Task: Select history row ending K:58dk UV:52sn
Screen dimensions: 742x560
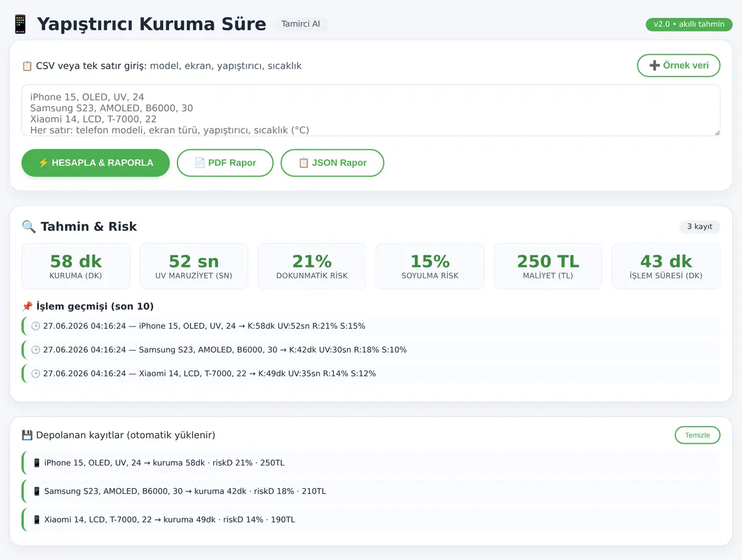Action: tap(371, 326)
